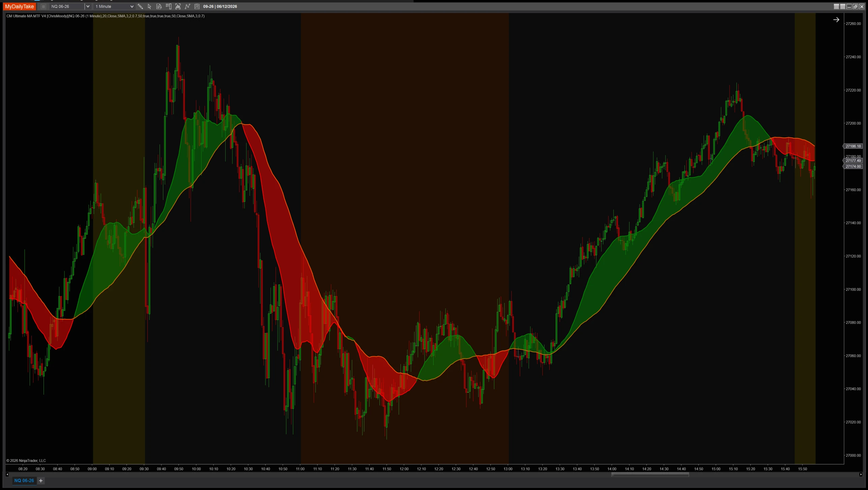
Task: Click the 27186.18 price marker
Action: tap(853, 146)
